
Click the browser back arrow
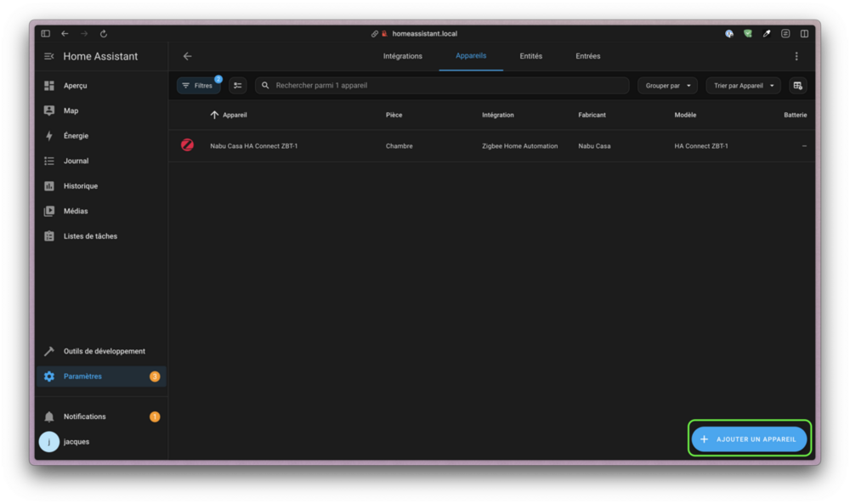[x=65, y=34]
